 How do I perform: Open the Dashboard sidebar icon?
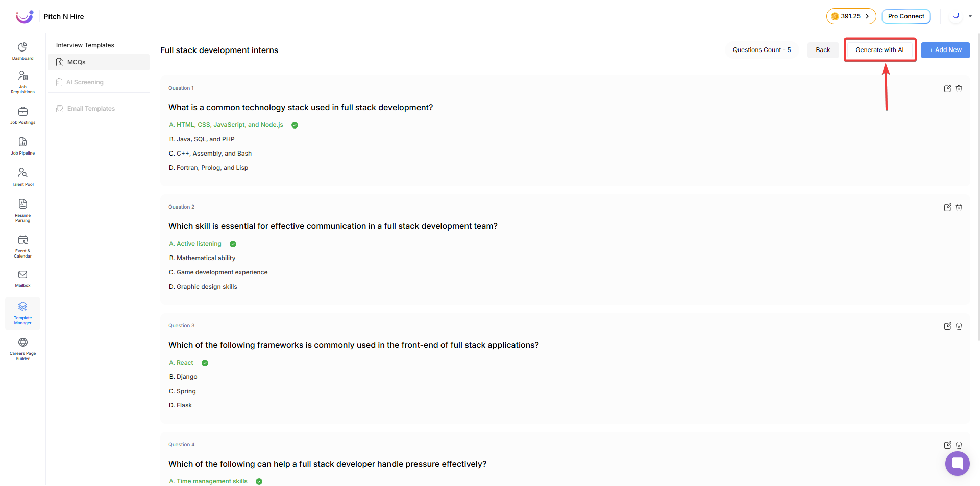[x=22, y=50]
